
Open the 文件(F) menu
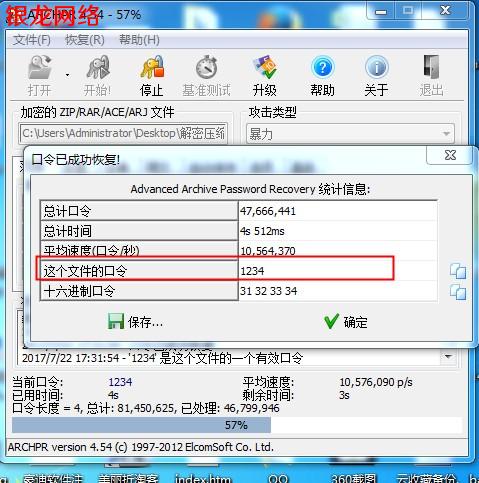click(32, 40)
